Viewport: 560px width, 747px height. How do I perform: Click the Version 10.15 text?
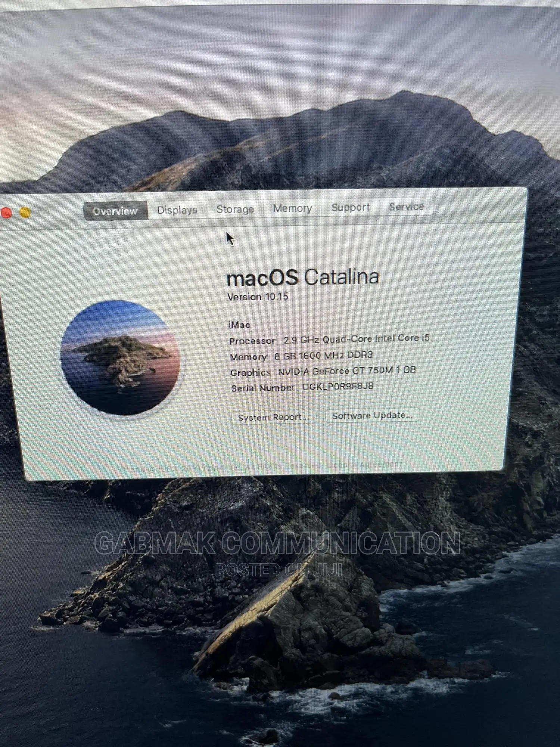[x=258, y=297]
